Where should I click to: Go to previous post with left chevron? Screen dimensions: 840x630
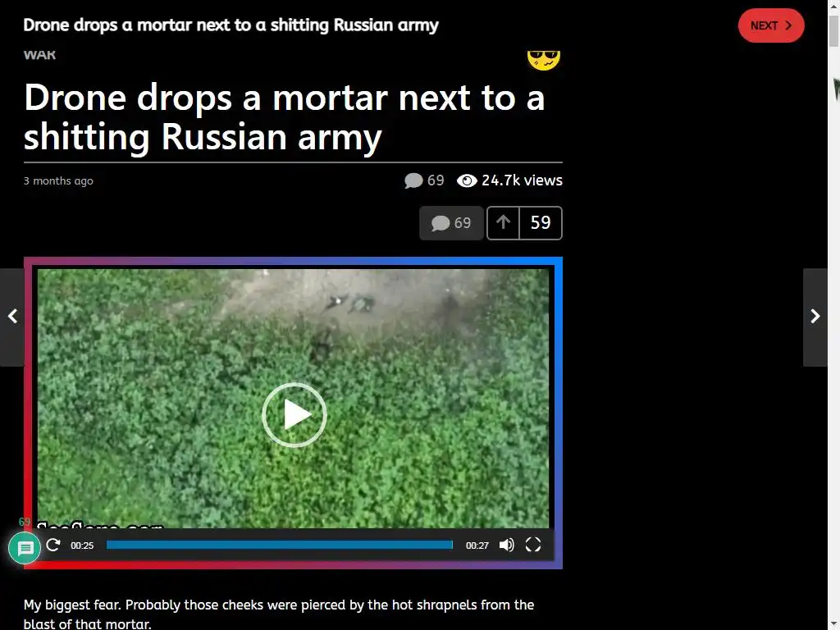(12, 317)
